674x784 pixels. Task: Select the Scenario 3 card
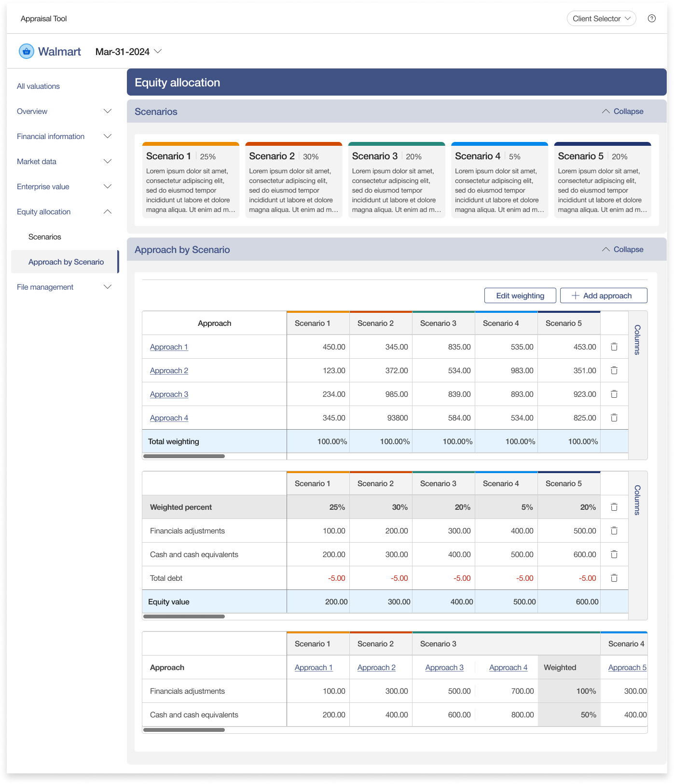click(397, 180)
